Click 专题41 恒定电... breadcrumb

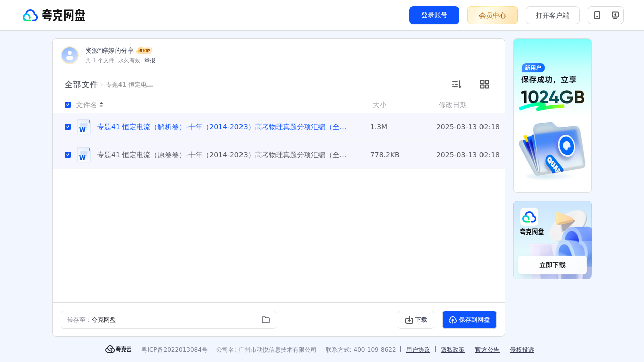[x=129, y=85]
